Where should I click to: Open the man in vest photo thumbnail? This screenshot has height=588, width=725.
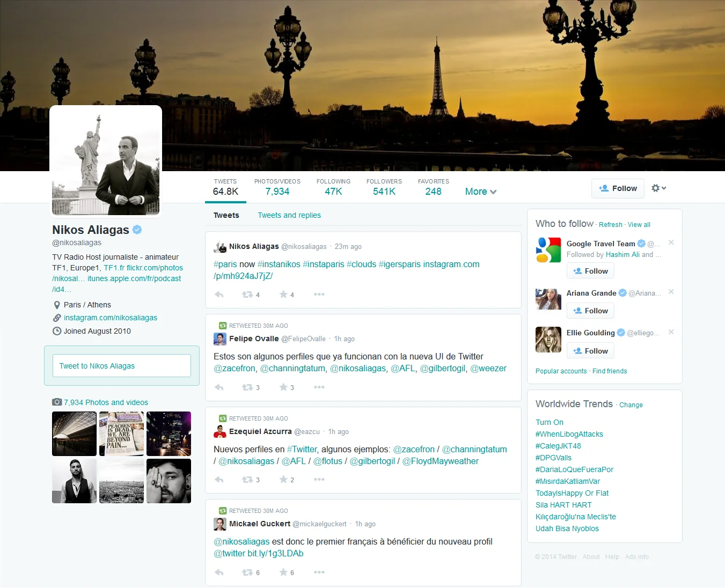coord(74,481)
